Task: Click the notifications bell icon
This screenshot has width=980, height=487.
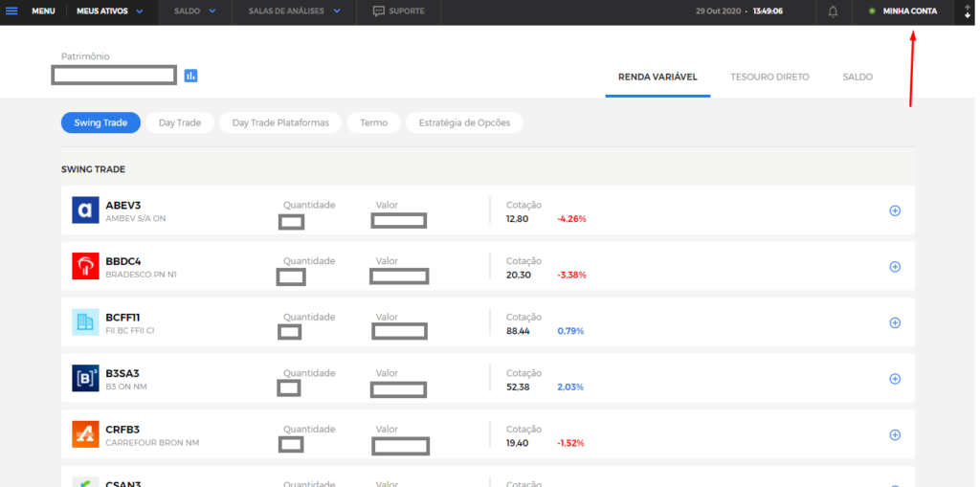Action: (834, 11)
